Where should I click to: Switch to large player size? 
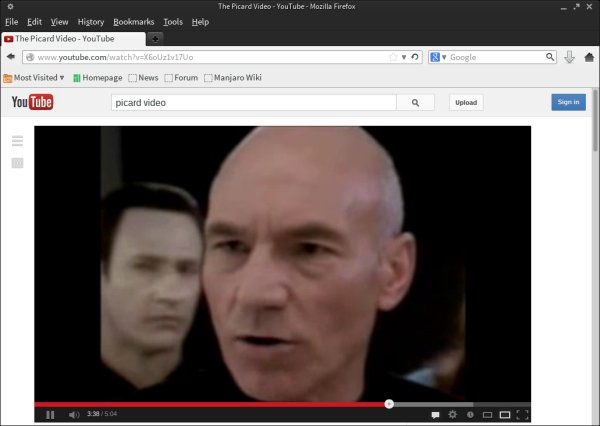tap(505, 414)
